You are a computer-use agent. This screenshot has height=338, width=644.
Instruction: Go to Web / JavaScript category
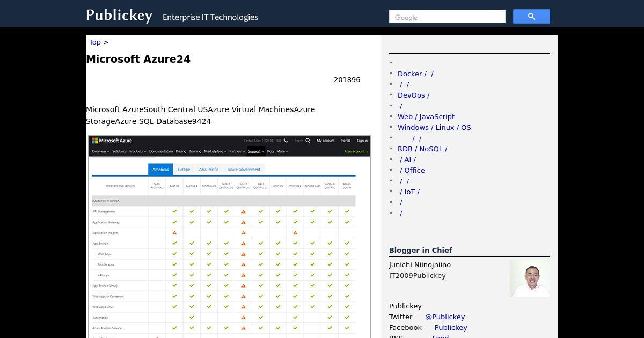click(x=426, y=116)
